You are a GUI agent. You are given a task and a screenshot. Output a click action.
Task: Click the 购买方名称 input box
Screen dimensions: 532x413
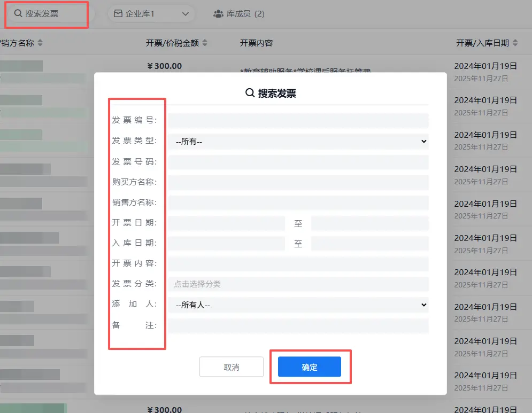298,183
